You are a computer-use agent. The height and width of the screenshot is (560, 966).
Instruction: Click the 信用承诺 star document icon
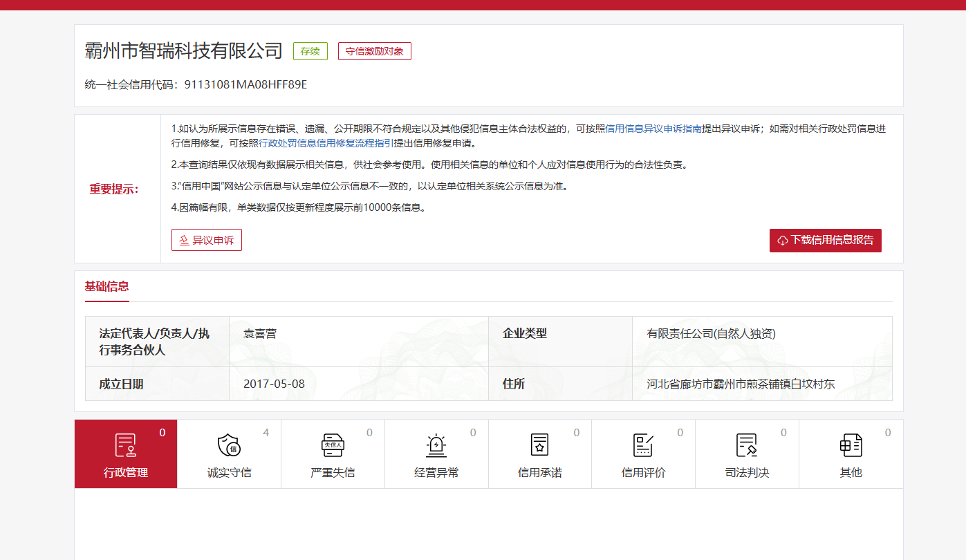click(539, 445)
